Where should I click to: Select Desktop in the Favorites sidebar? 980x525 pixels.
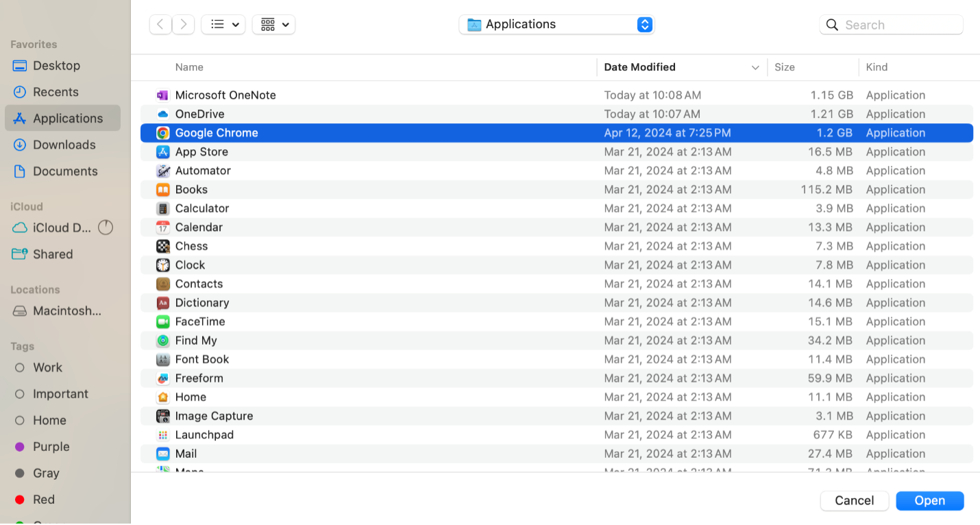point(62,66)
